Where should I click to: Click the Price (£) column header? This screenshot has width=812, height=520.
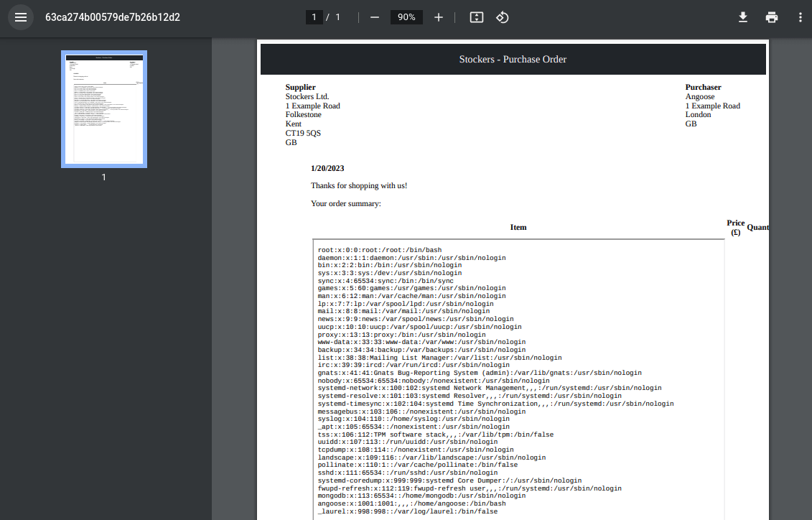[x=735, y=228]
